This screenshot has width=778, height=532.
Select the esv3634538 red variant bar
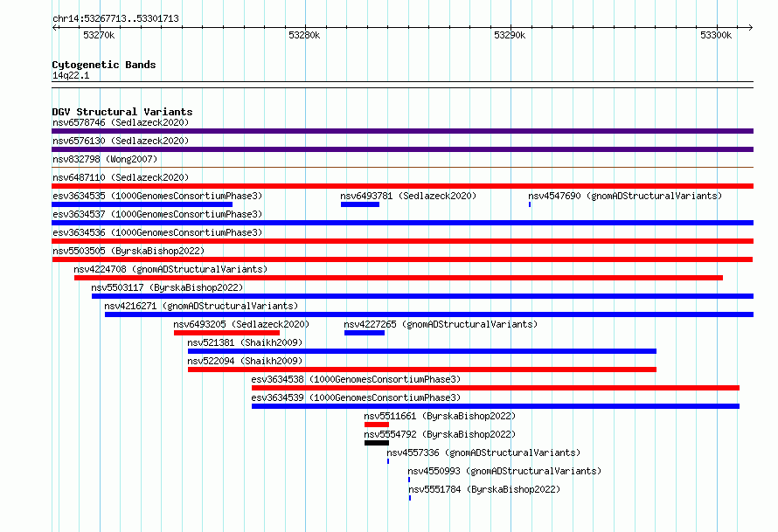click(x=496, y=388)
